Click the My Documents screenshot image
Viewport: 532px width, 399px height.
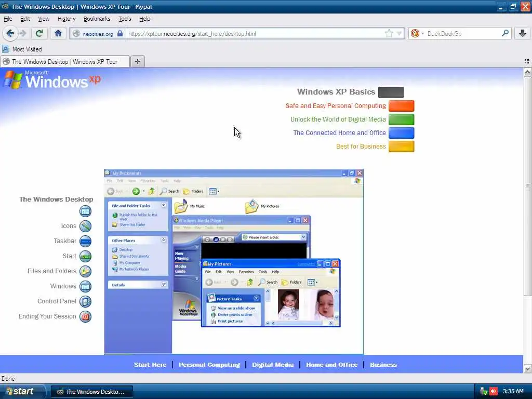pyautogui.click(x=234, y=262)
